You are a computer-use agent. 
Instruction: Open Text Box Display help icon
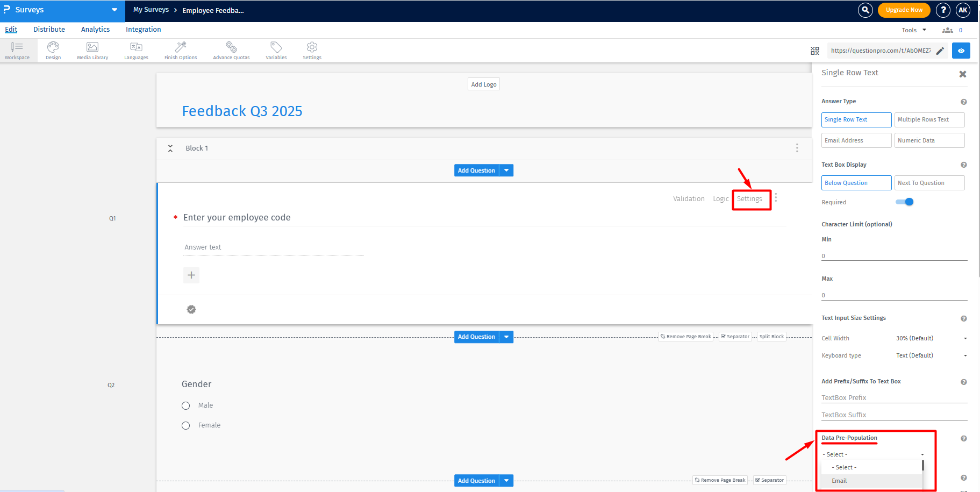coord(964,165)
